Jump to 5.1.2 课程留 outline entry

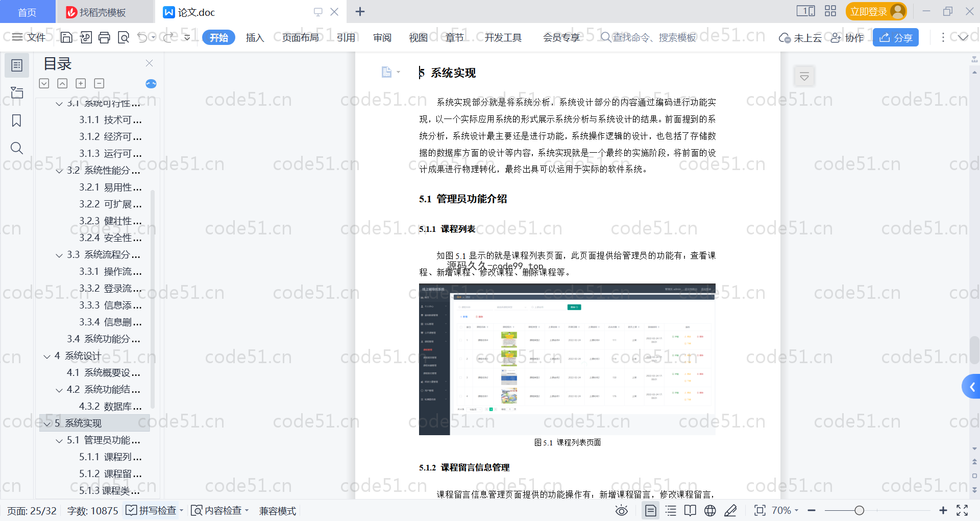(110, 474)
